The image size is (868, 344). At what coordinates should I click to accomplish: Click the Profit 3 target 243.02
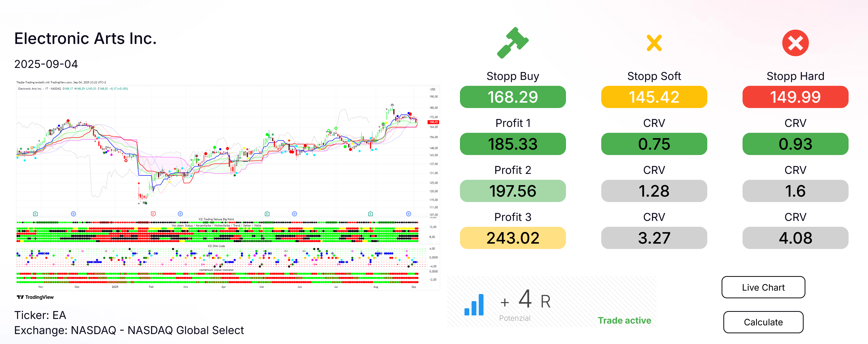coord(513,238)
